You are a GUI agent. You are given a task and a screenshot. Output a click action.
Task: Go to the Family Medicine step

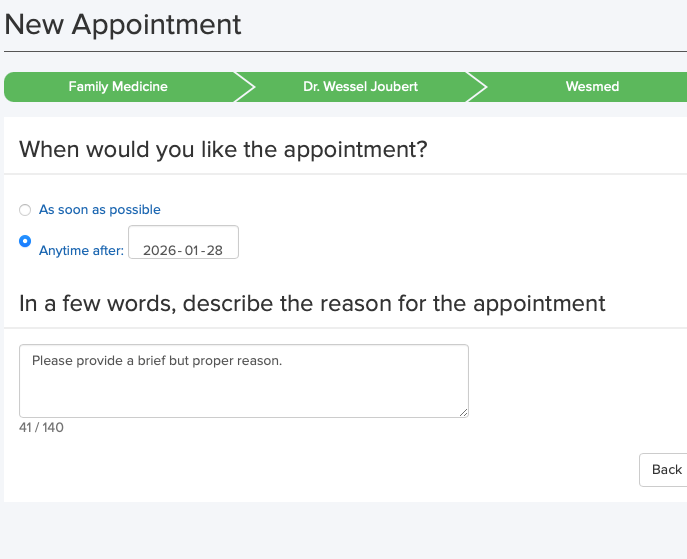tap(118, 87)
